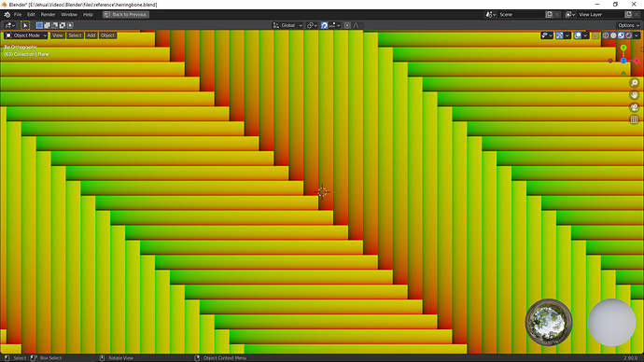Open the Render menu
Viewport: 644px width, 362px height.
click(x=48, y=14)
